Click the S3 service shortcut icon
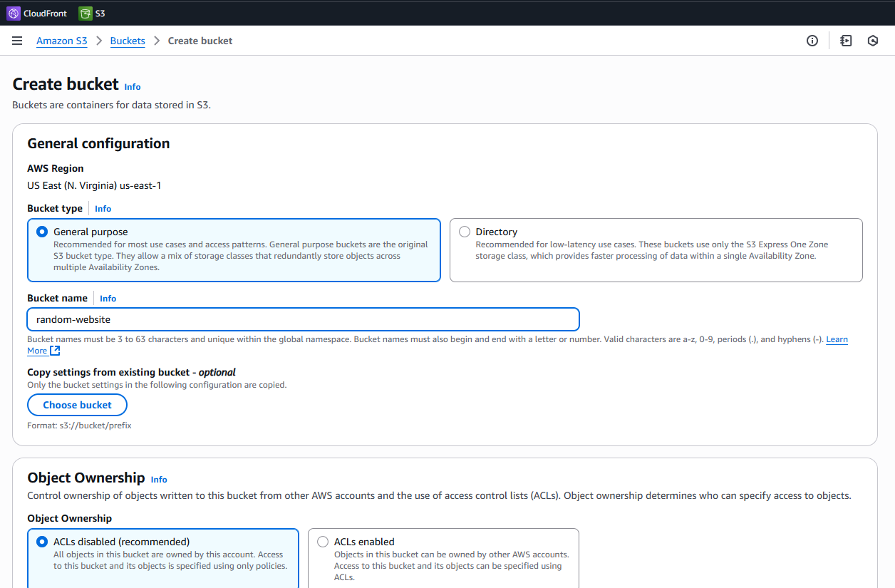The image size is (895, 588). 86,13
